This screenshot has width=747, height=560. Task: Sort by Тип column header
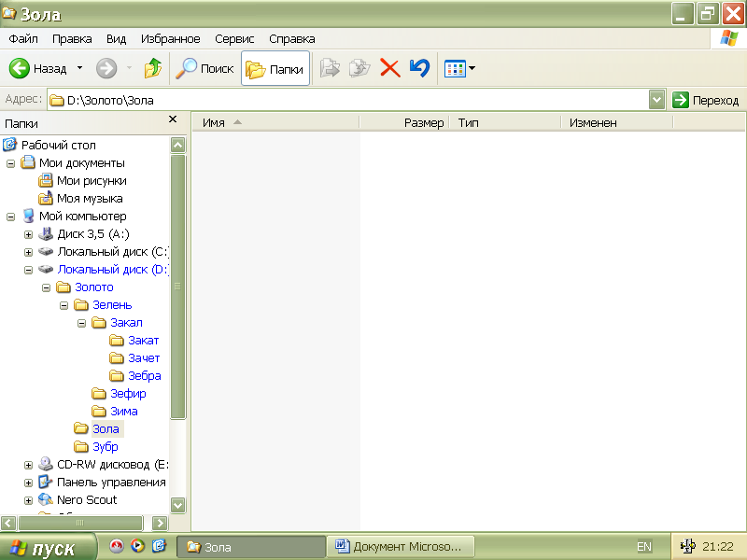(505, 123)
